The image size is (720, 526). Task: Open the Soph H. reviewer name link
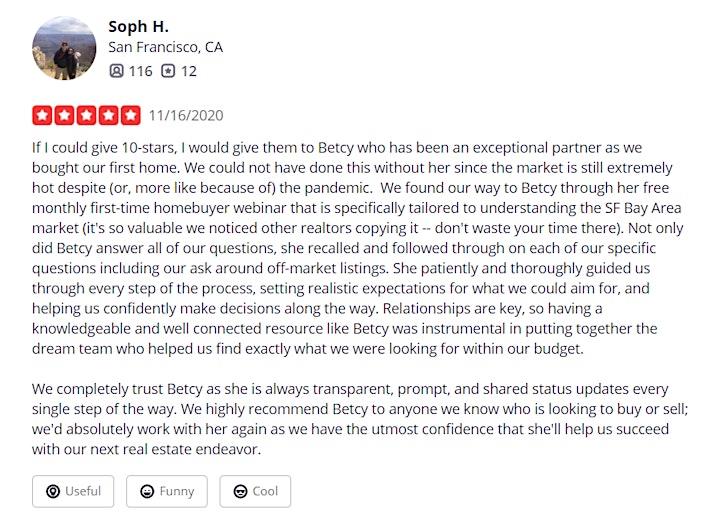click(x=138, y=27)
